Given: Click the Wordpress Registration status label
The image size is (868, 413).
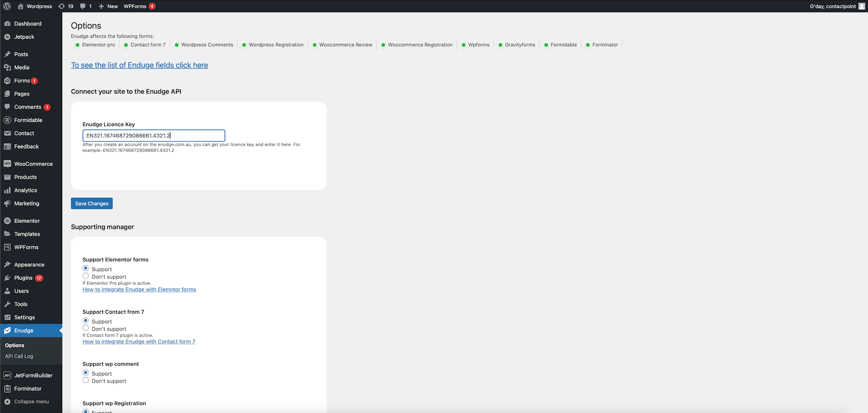Looking at the screenshot, I should [276, 45].
